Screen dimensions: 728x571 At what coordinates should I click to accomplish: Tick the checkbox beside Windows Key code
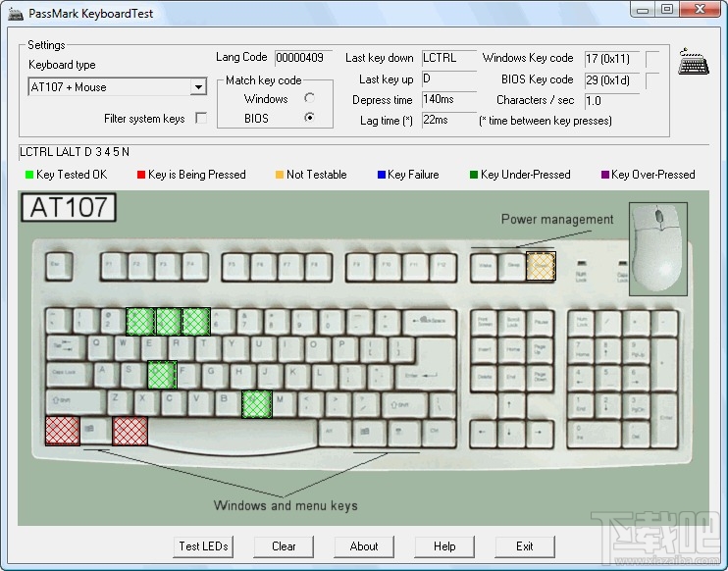tap(652, 59)
